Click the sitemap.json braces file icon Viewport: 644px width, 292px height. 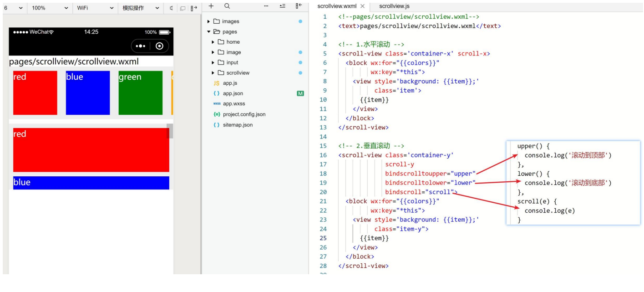[217, 125]
